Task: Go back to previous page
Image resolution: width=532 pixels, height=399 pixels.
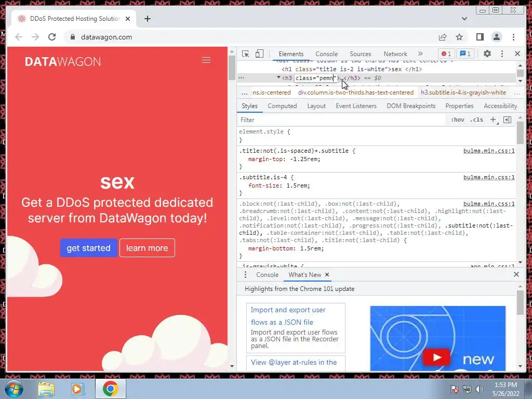Action: click(19, 37)
